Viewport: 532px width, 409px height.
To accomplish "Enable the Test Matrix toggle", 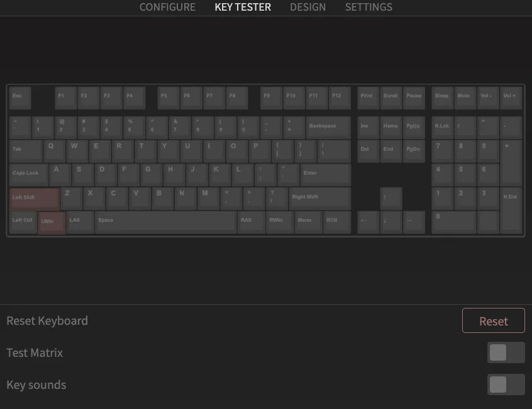I will tap(506, 352).
